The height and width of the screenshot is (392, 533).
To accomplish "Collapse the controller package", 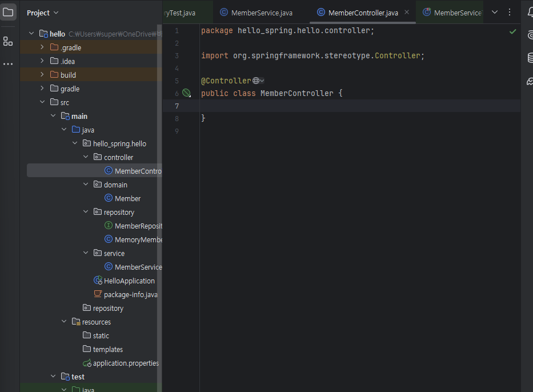I will [86, 157].
